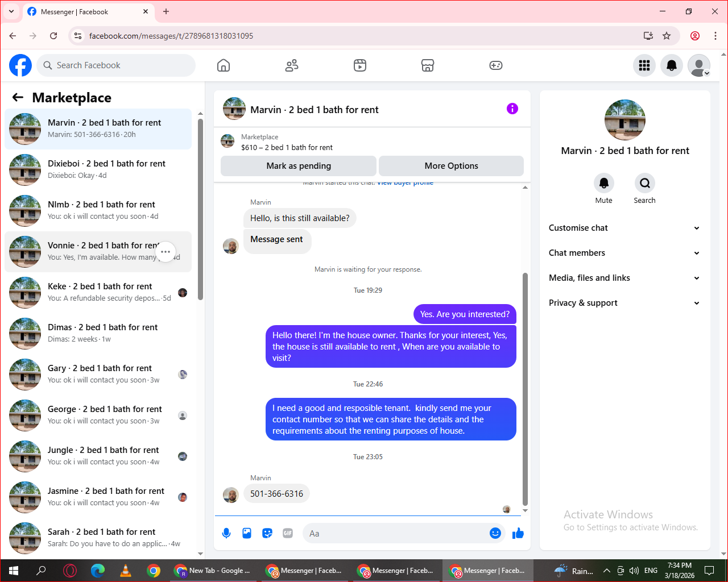Open Dimas conversation in chat list
728x582 pixels.
click(98, 334)
